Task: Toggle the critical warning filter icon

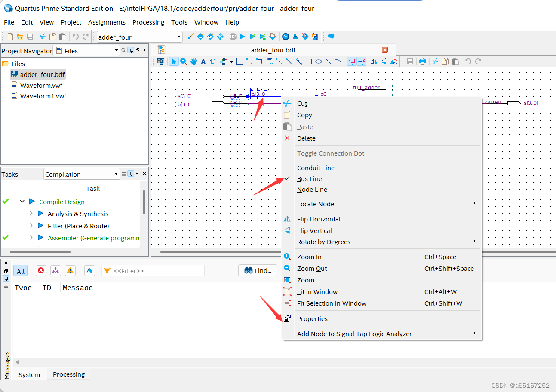Action: click(55, 270)
